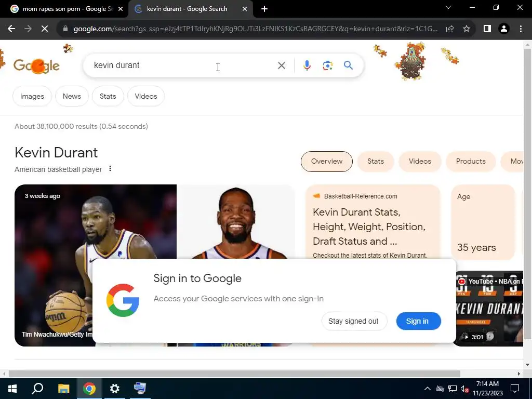Go back using the browser back arrow
The width and height of the screenshot is (532, 399).
point(11,29)
